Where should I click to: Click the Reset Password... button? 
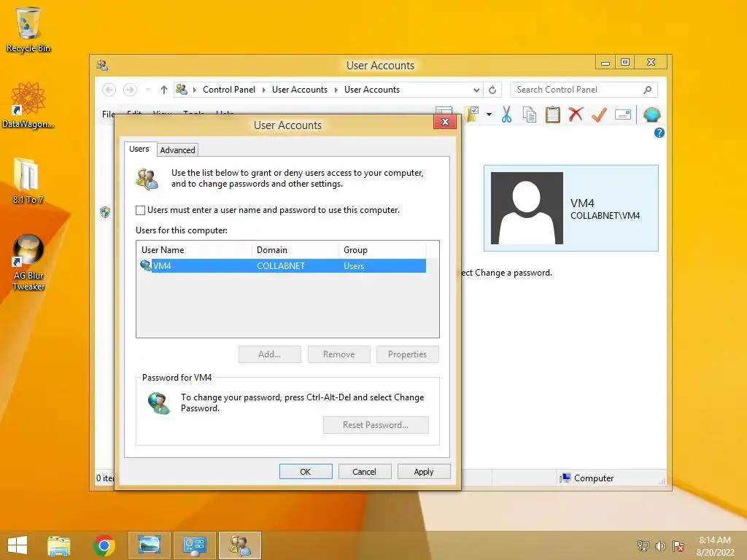point(376,425)
